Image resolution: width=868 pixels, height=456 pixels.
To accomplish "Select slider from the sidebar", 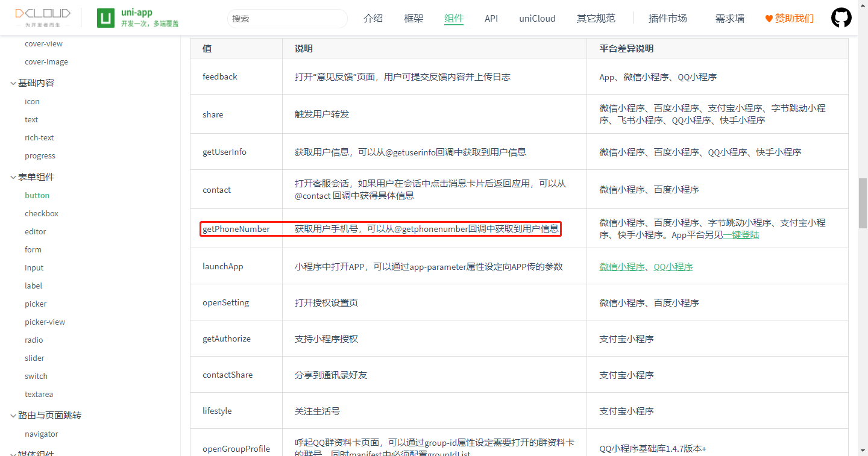I will click(34, 358).
